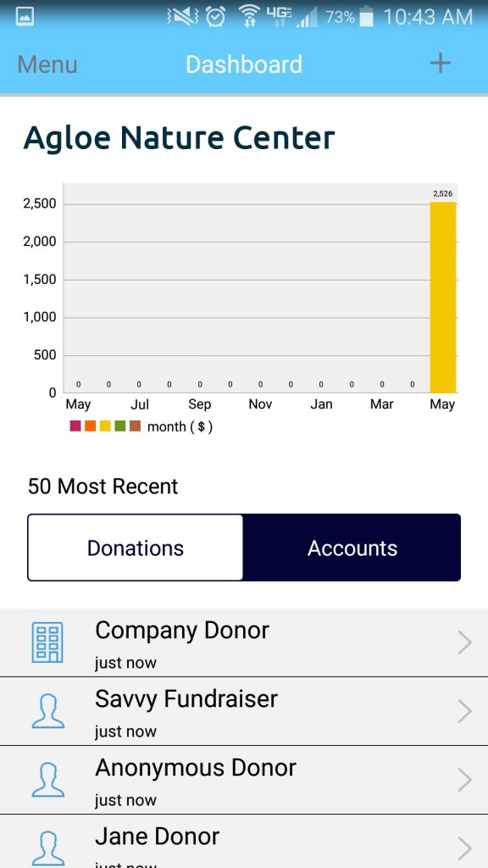Screen dimensions: 488x868
Task: Tap the Jane Donor person icon
Action: (48, 848)
